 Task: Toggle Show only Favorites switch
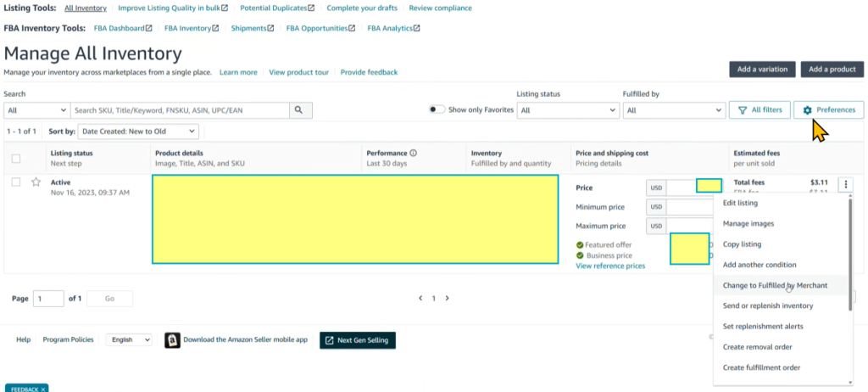click(437, 110)
